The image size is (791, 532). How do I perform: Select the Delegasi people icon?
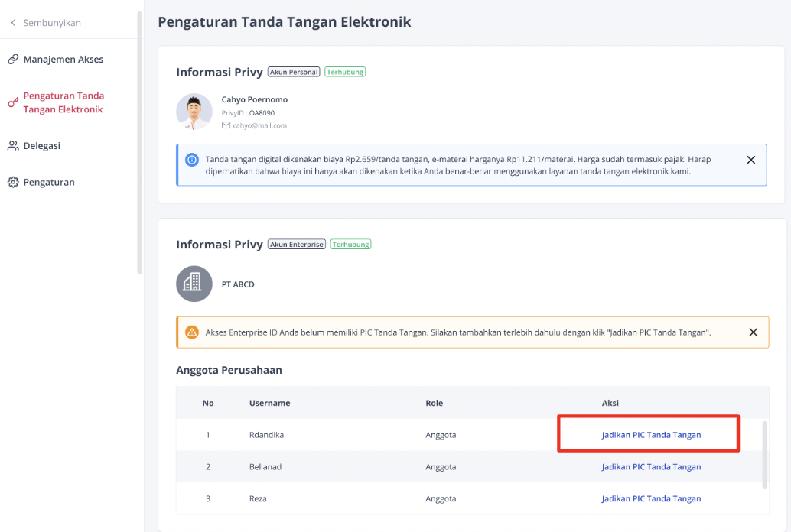click(x=11, y=145)
